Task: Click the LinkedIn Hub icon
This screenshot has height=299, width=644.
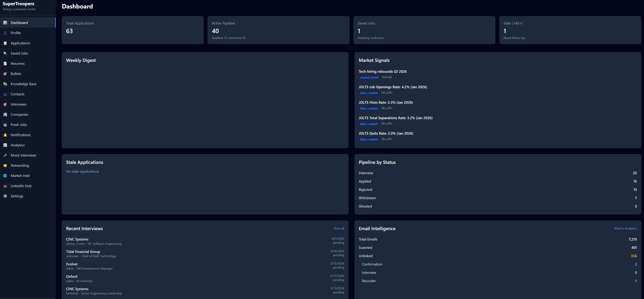Action: [5, 186]
